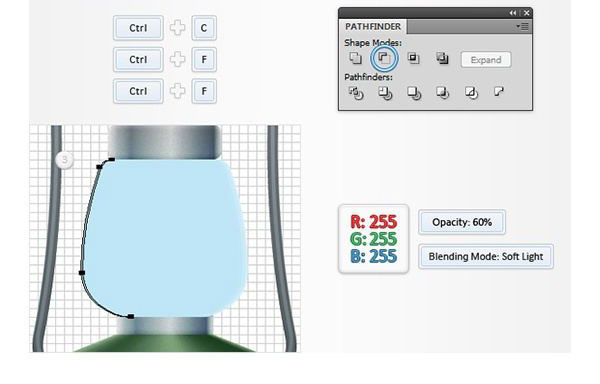Click the top Ctrl key beside C
The height and width of the screenshot is (384, 600).
click(x=138, y=28)
